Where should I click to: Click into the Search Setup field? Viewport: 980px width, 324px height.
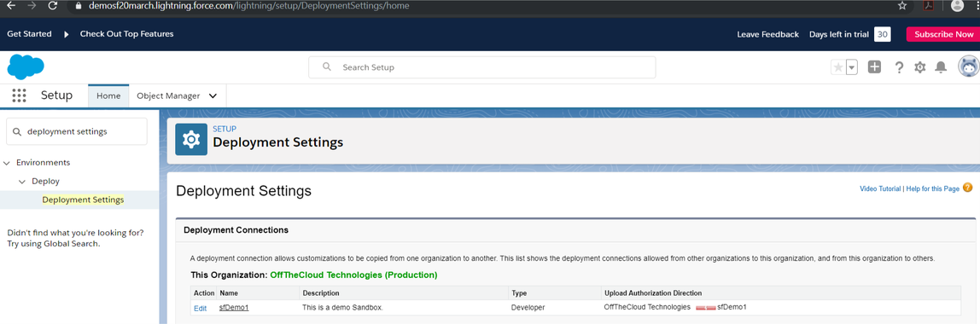point(481,67)
